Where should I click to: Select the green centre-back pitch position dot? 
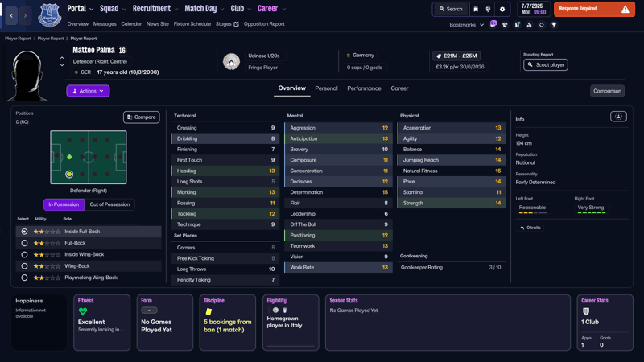click(x=69, y=157)
